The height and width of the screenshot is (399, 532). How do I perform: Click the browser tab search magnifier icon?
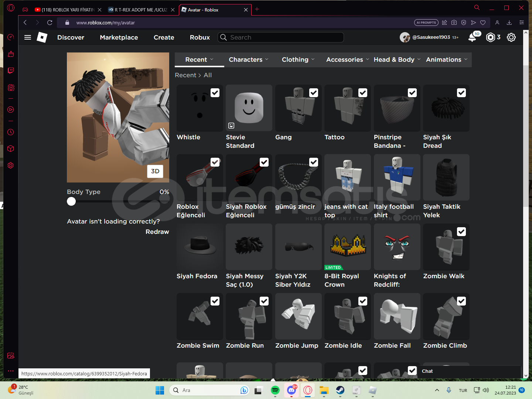[477, 7]
